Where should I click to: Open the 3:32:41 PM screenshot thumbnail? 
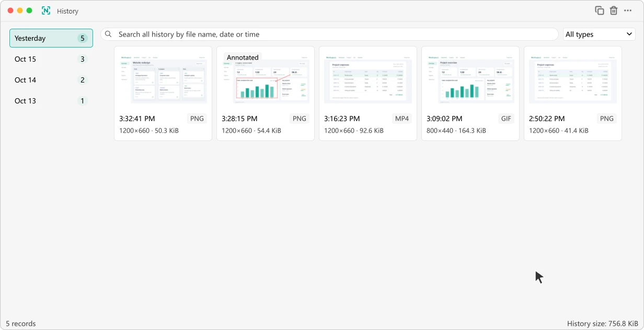point(163,79)
